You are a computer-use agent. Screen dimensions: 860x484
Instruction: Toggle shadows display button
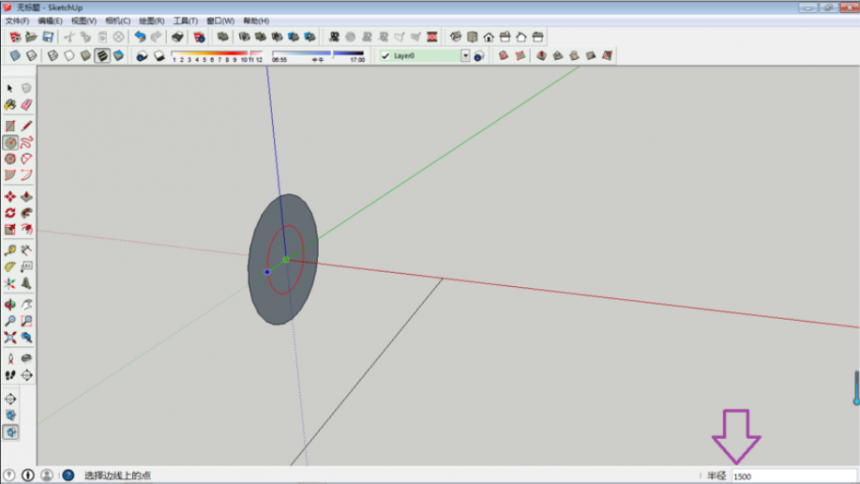(x=142, y=56)
